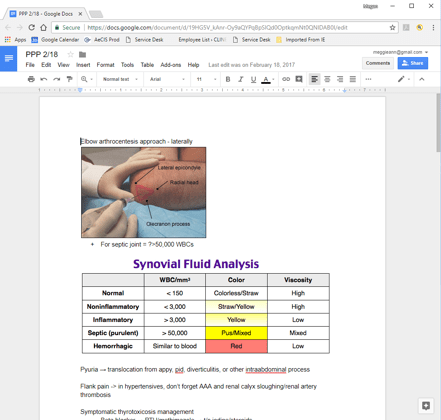441x420 pixels.
Task: Open the Editing mode pencil dropdown
Action: click(x=404, y=79)
